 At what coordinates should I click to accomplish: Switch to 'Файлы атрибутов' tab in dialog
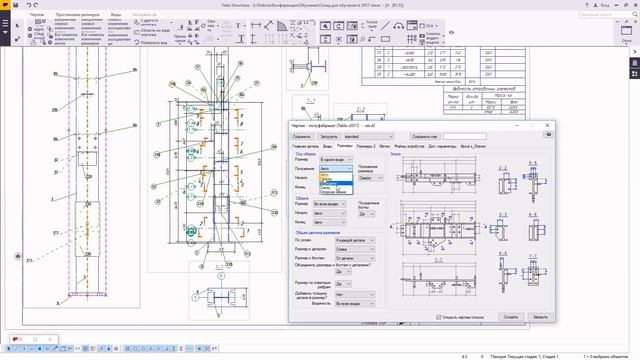[x=409, y=146]
